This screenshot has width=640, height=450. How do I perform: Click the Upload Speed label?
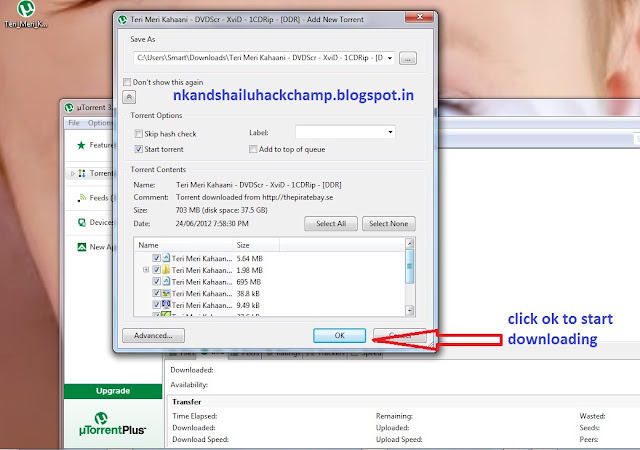399,439
